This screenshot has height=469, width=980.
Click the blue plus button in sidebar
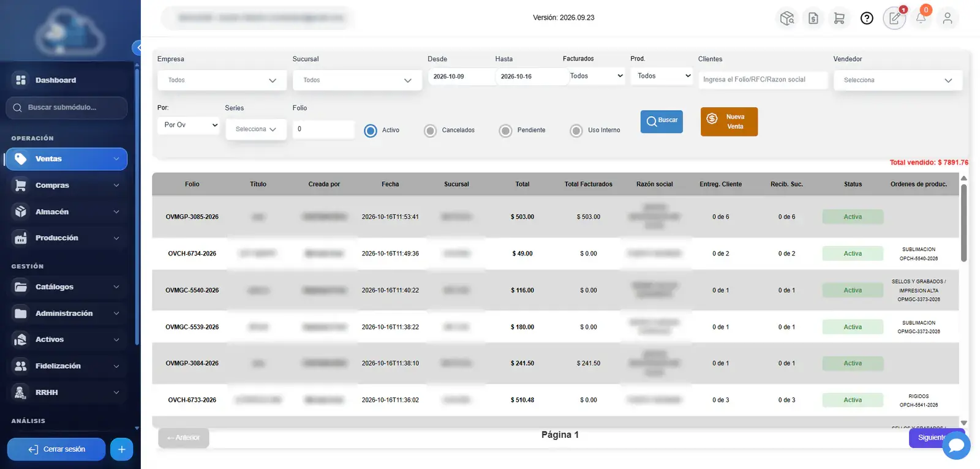tap(121, 449)
